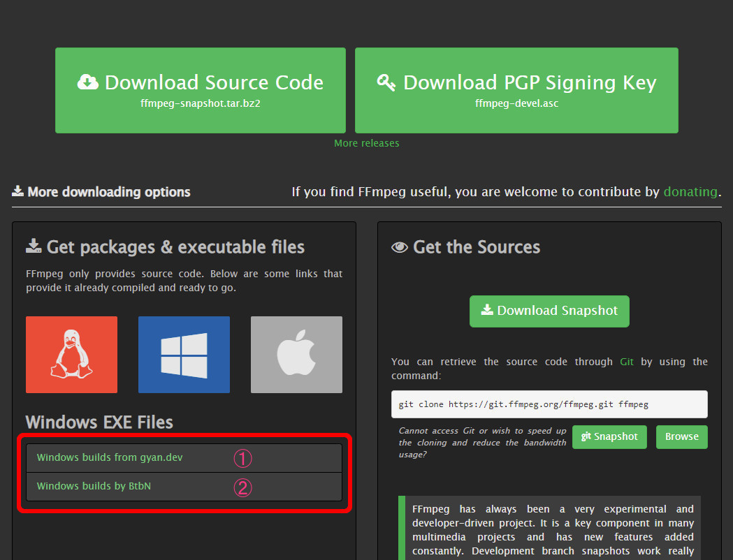Click the key icon beside PGP Signing Key
The width and height of the screenshot is (733, 560).
tap(386, 82)
